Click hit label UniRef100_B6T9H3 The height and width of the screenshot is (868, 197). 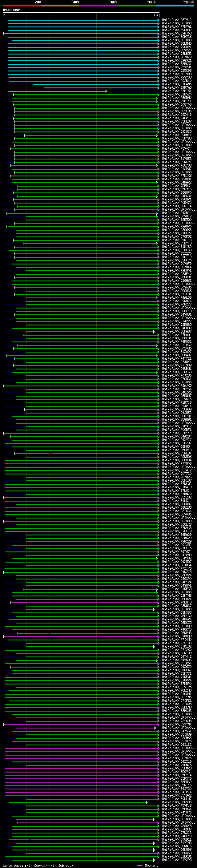[x=177, y=74]
